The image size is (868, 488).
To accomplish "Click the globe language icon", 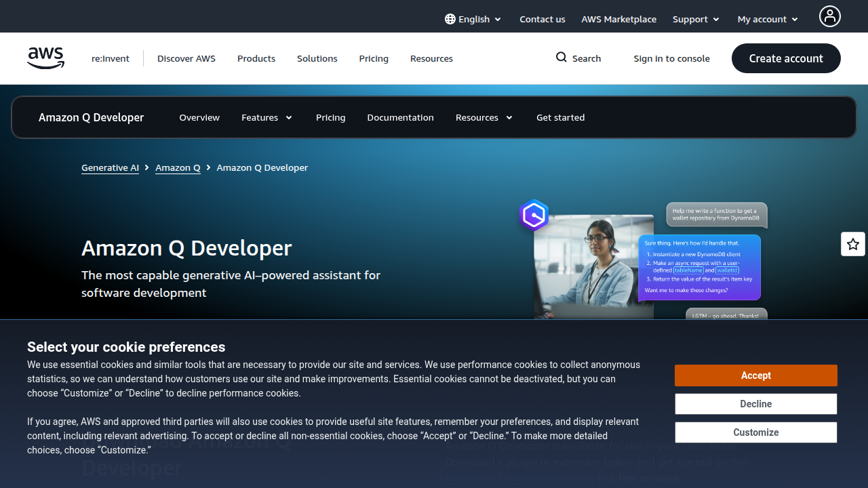I will 450,19.
